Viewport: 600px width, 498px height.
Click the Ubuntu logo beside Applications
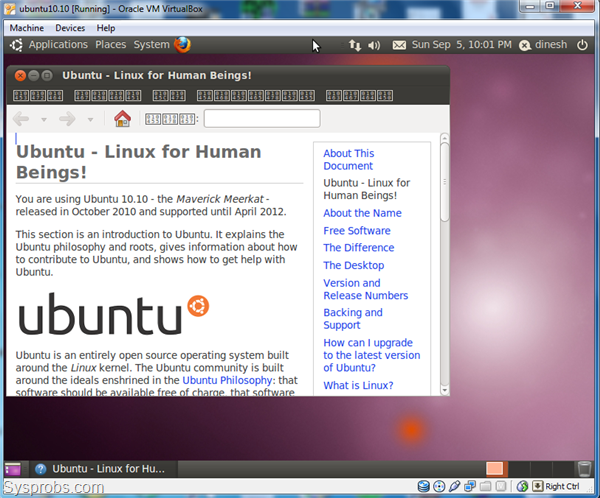point(16,45)
